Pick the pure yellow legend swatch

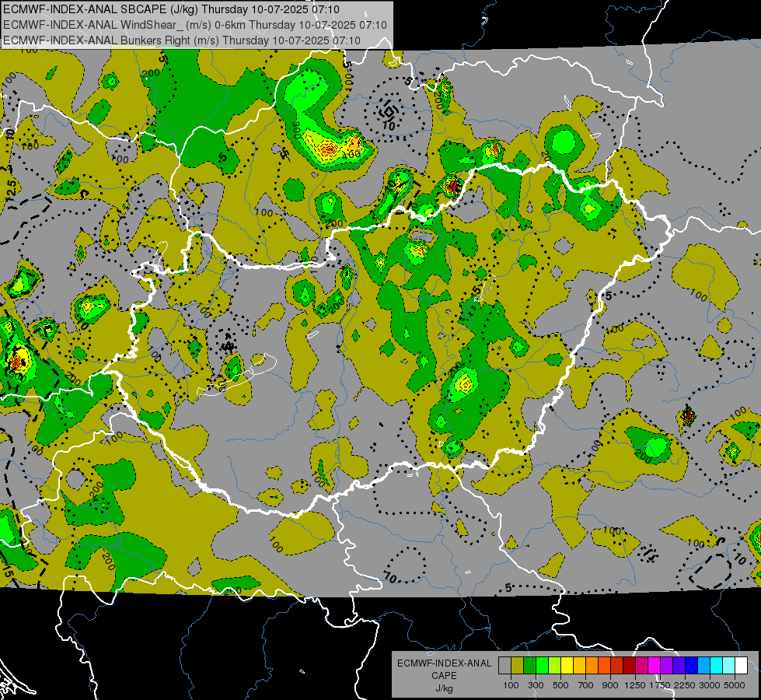(x=567, y=665)
